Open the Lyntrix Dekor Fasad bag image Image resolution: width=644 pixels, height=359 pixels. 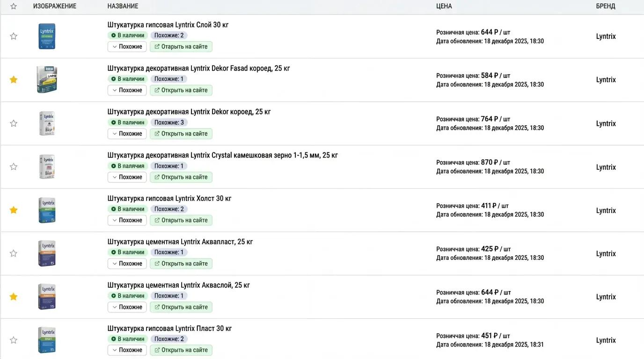click(x=47, y=79)
